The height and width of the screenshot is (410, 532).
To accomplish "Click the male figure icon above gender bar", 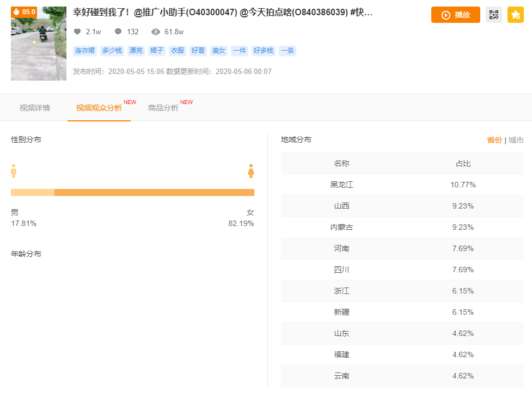I will 13,170.
